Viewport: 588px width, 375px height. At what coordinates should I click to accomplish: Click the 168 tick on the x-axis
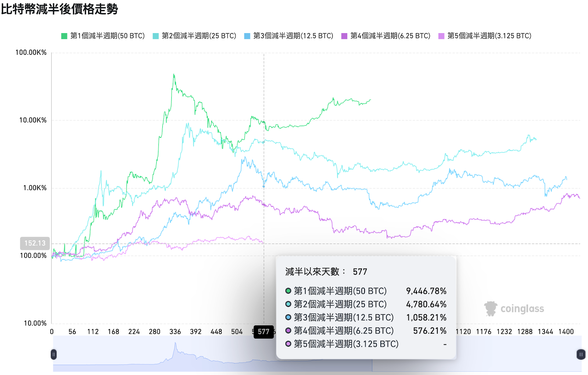[114, 332]
